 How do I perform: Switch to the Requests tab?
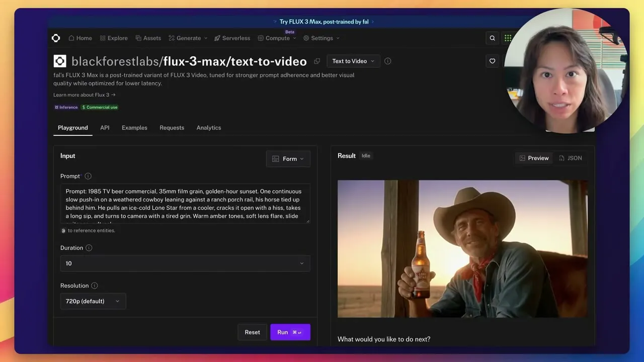click(172, 128)
